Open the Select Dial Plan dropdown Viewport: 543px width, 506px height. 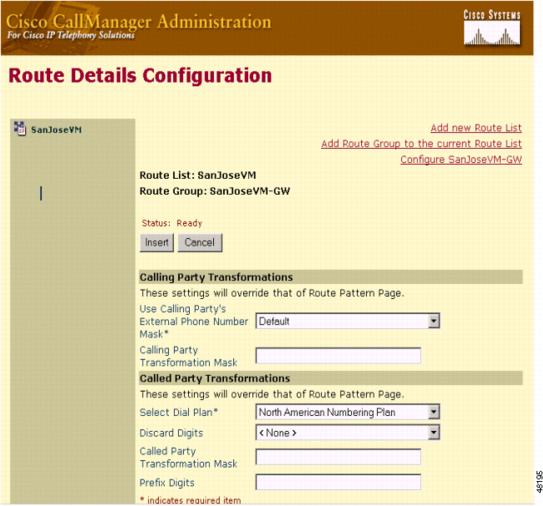pos(348,412)
